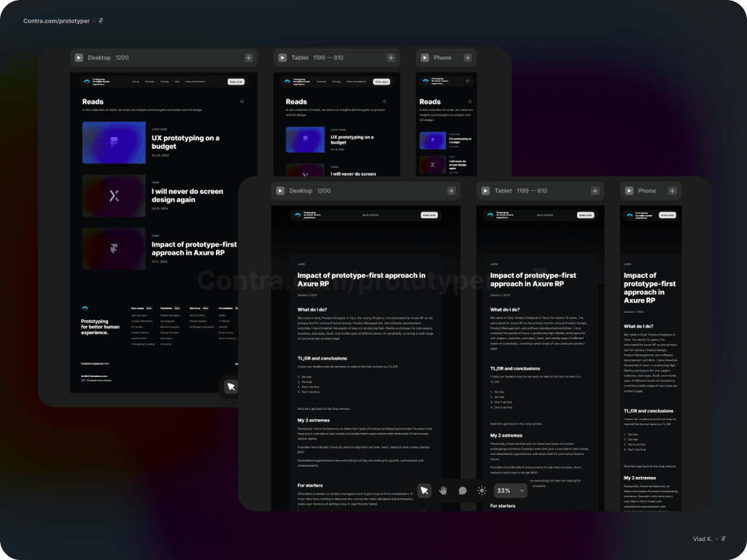This screenshot has width=747, height=560.
Task: Add breakpoint beside Tablet in front window
Action: tap(595, 190)
